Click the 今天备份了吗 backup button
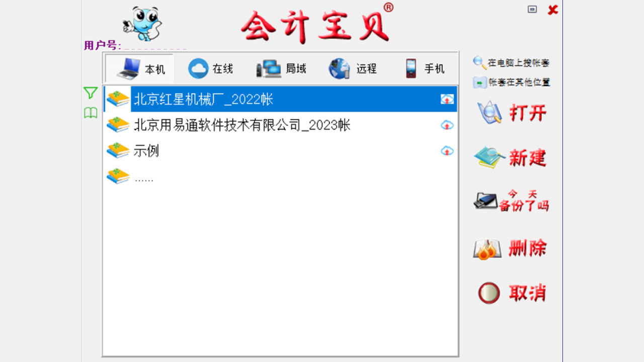 [x=511, y=201]
